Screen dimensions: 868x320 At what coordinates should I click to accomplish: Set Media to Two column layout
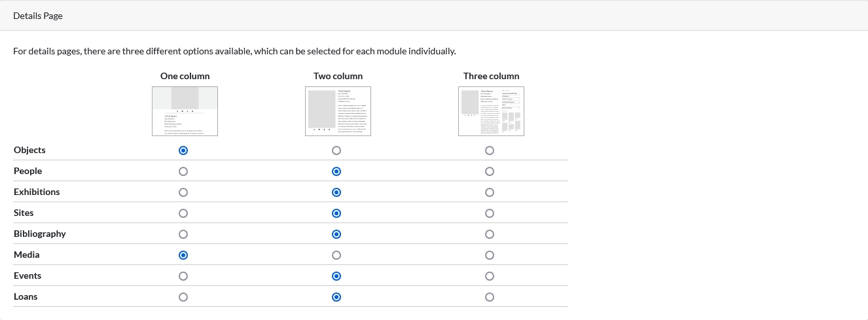(x=336, y=255)
